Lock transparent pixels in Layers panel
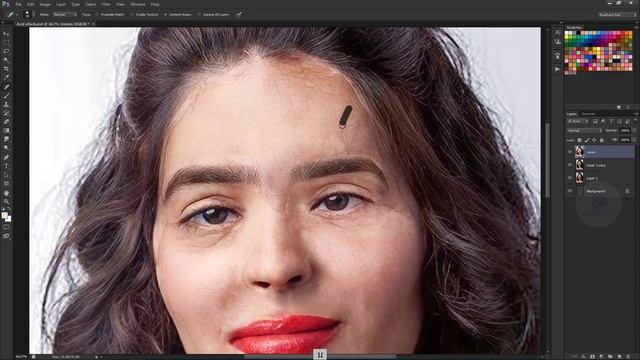 pos(579,140)
